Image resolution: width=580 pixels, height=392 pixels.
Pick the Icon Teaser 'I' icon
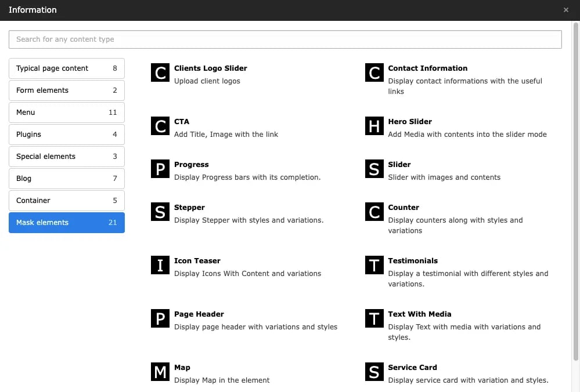tap(160, 265)
